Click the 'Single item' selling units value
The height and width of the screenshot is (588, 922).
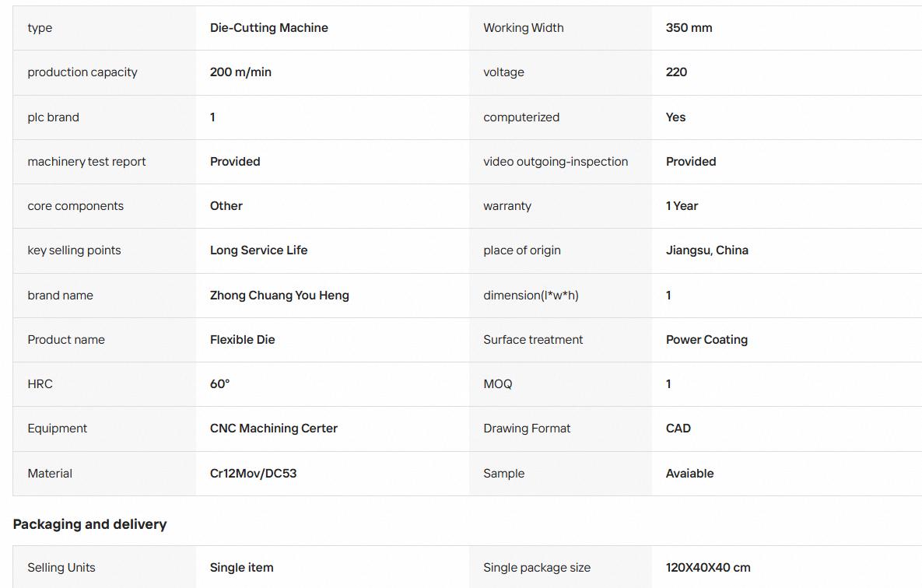click(x=242, y=568)
